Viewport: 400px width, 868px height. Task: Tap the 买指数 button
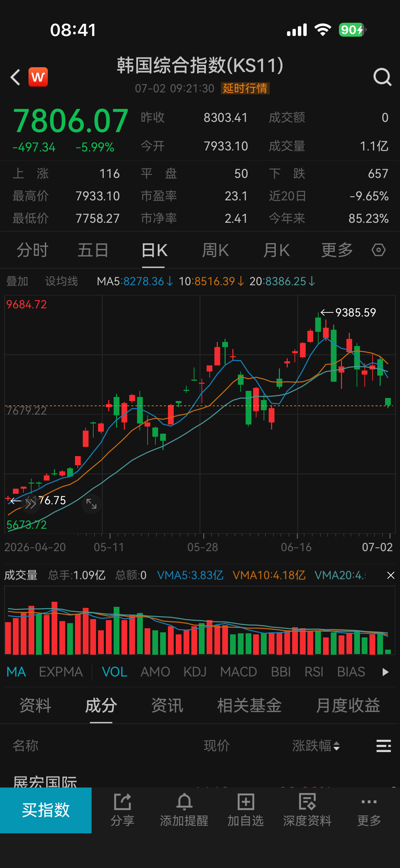(46, 810)
